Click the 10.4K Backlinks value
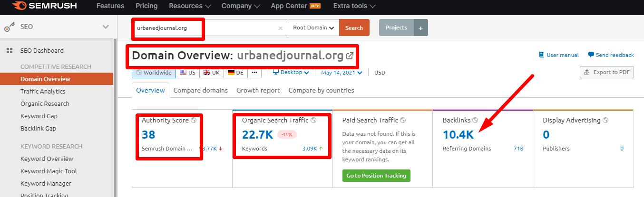The height and width of the screenshot is (197, 644). 458,135
